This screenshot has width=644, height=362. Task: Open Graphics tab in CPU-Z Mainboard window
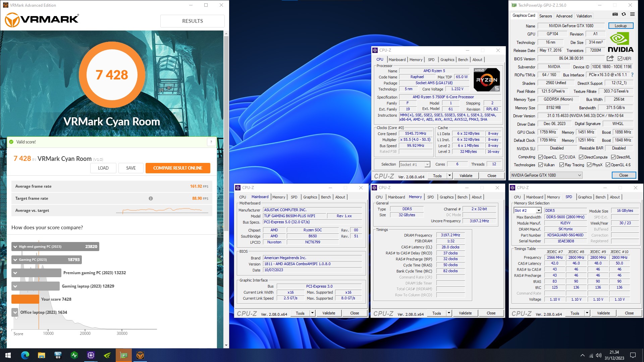(310, 197)
